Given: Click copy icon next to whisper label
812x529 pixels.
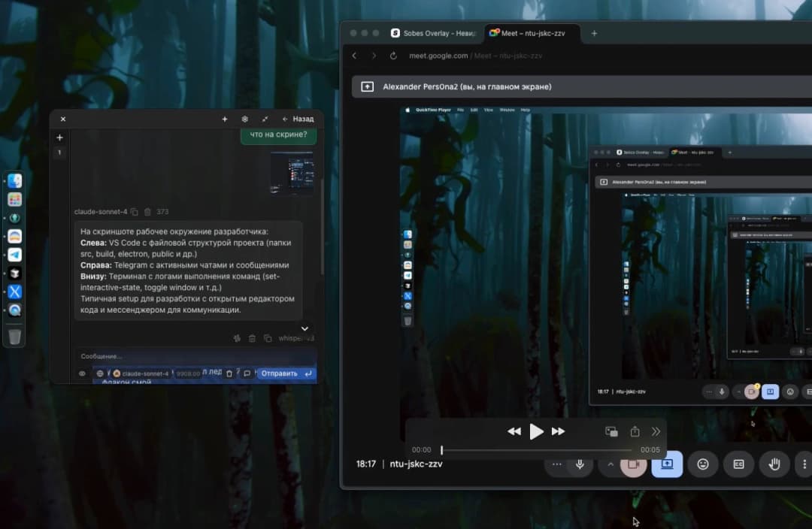Looking at the screenshot, I should point(268,339).
